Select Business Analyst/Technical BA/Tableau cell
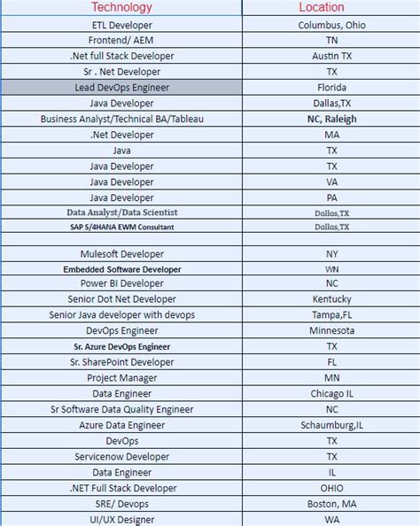Viewport: 420px width, 526px height. click(121, 119)
